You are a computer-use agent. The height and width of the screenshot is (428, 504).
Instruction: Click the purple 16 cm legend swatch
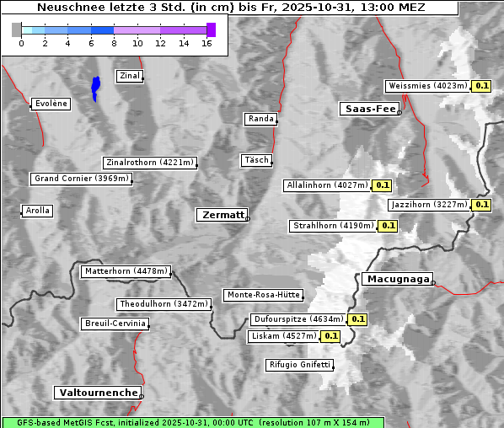[212, 29]
